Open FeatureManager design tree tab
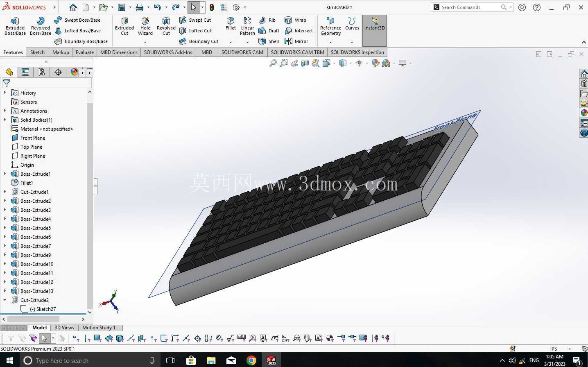This screenshot has width=588, height=367. 9,72
